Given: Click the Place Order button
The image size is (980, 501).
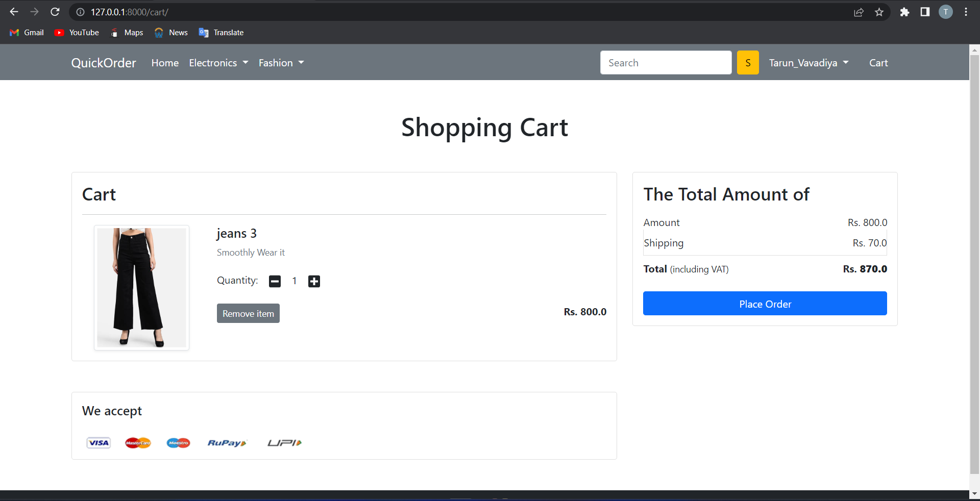Looking at the screenshot, I should (x=765, y=304).
